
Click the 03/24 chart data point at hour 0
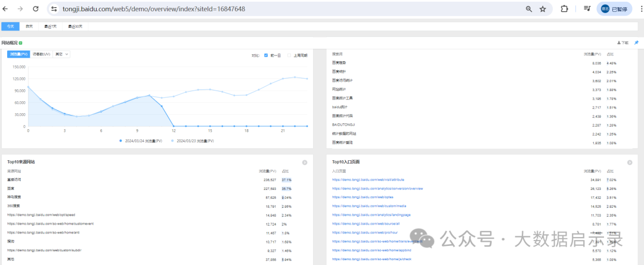28,86
